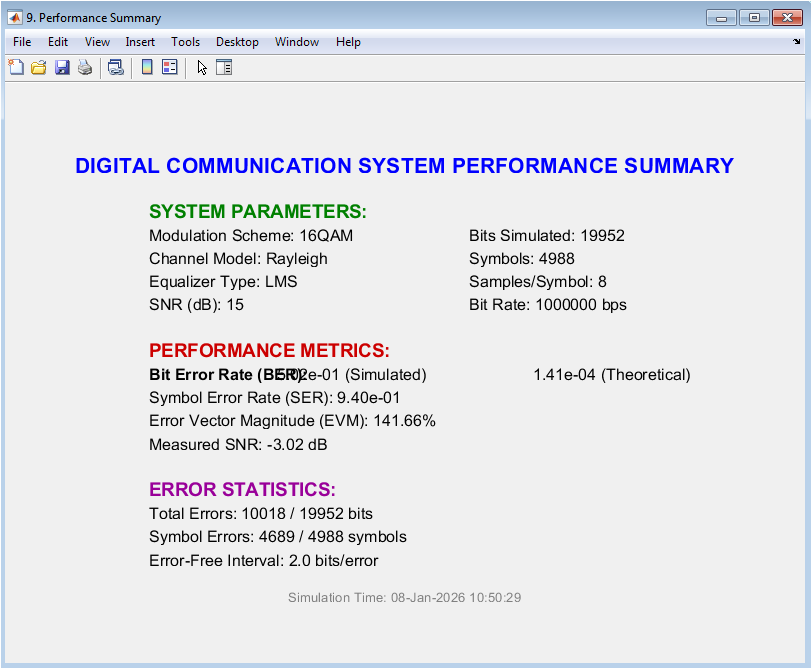812x669 pixels.
Task: Open the Tools menu
Action: pyautogui.click(x=185, y=42)
